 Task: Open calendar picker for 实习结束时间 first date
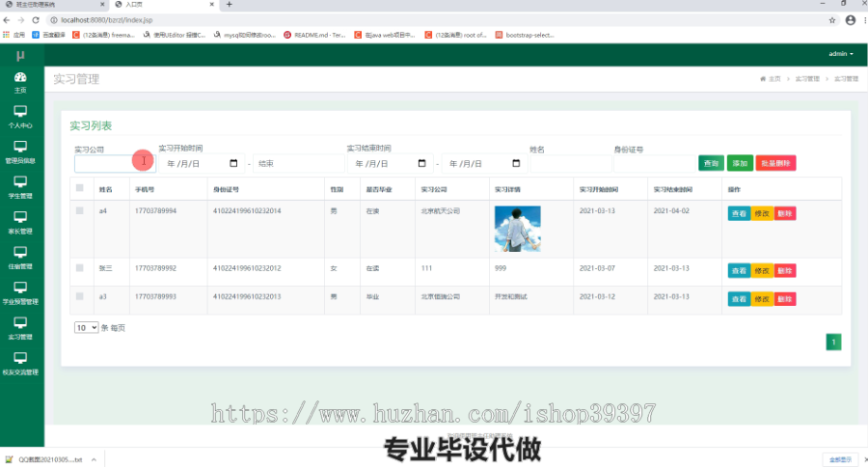(x=421, y=163)
